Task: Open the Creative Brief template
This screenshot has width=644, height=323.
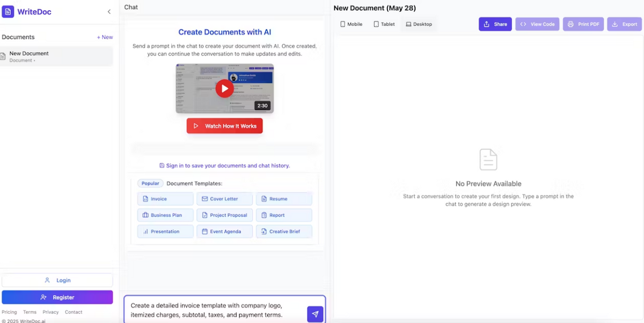Action: point(284,231)
